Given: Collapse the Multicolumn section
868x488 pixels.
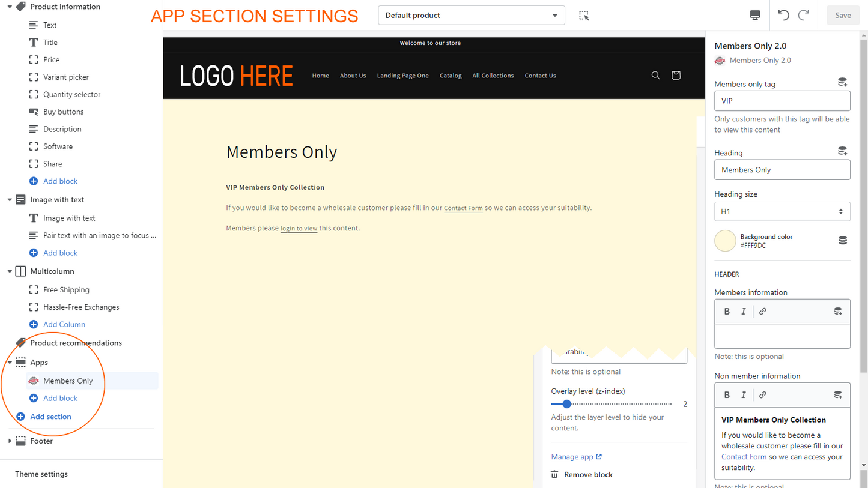Looking at the screenshot, I should click(10, 271).
